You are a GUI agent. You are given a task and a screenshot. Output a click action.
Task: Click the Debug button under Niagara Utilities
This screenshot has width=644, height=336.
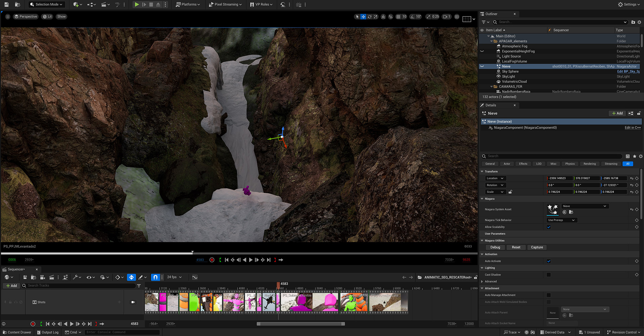click(495, 247)
